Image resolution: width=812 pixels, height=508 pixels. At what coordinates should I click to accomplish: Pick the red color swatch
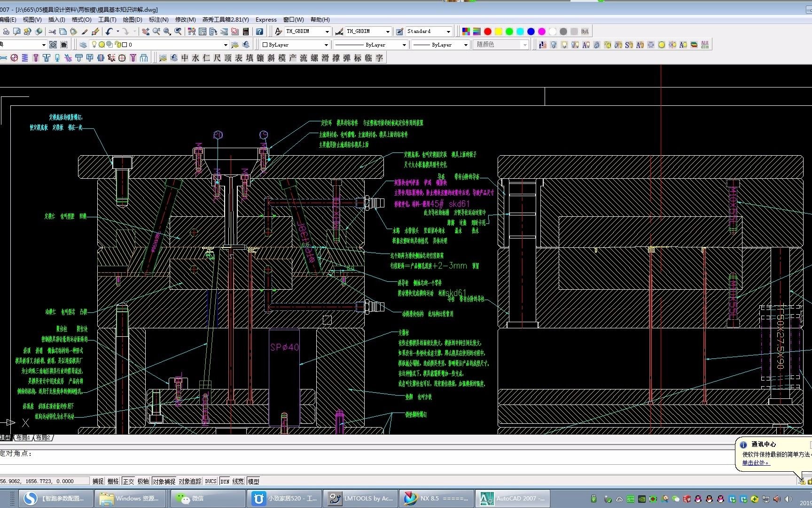click(488, 32)
